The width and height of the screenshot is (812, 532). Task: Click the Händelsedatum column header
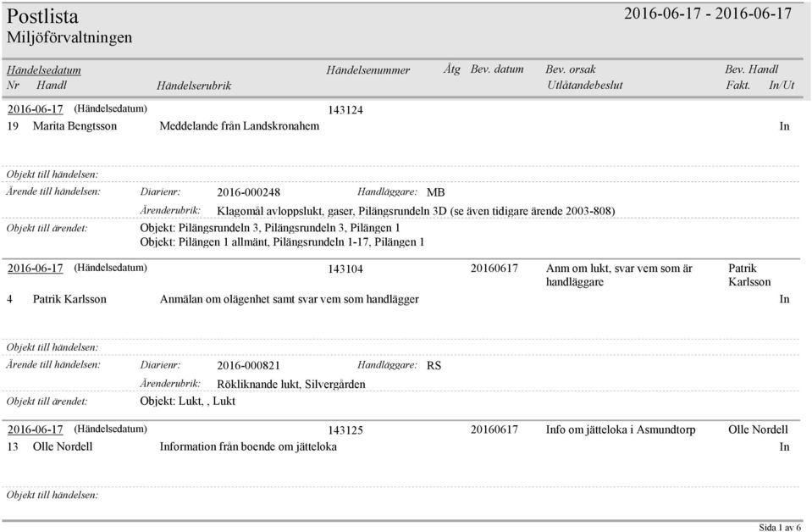pyautogui.click(x=43, y=70)
